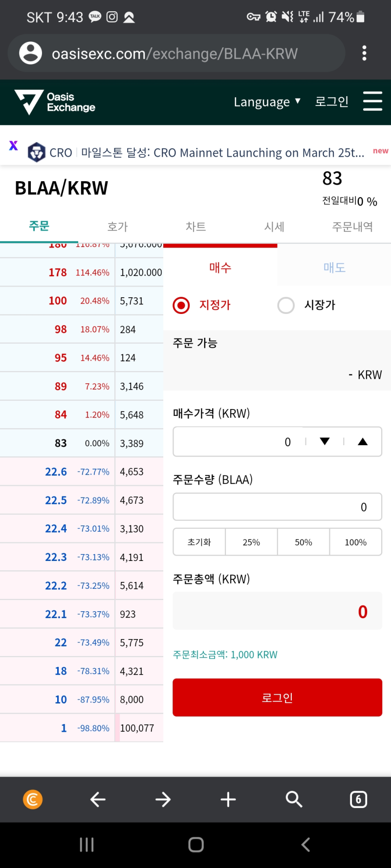The image size is (391, 868).
Task: Select the 시장가 market order radio
Action: (286, 305)
